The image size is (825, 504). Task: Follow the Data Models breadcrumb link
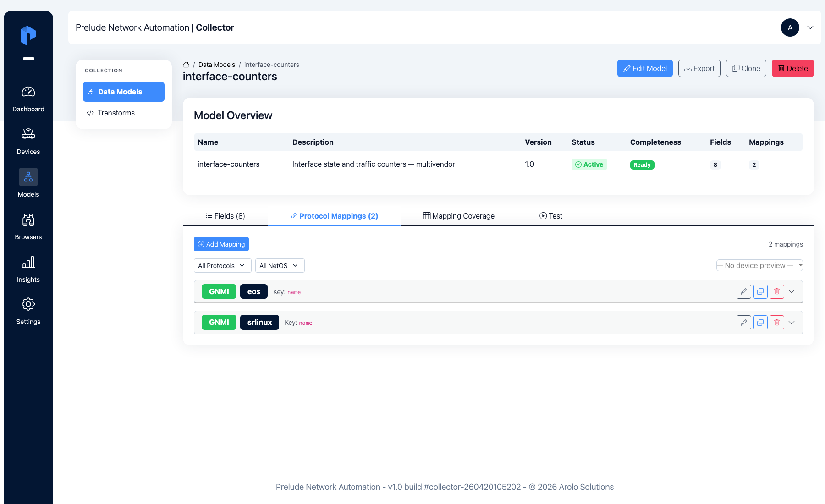point(217,65)
